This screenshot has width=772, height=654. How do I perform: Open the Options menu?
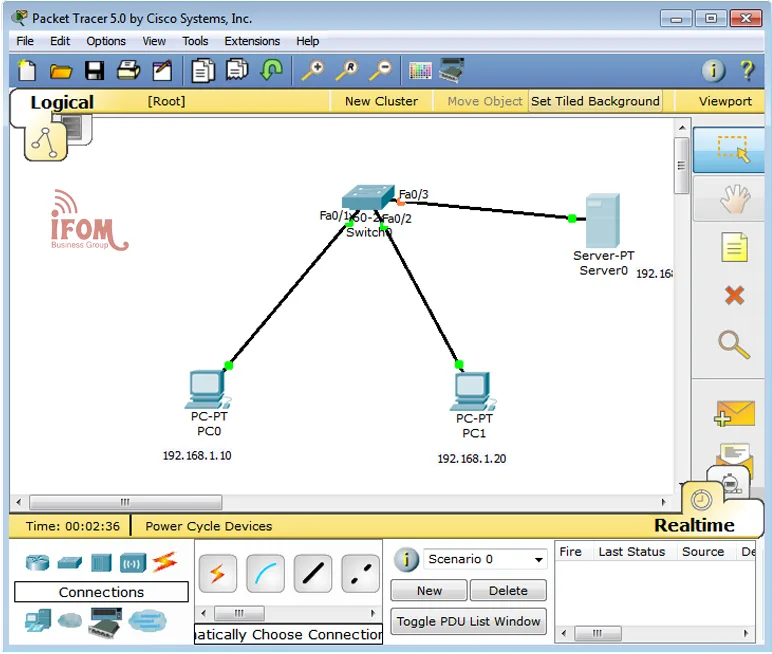106,41
